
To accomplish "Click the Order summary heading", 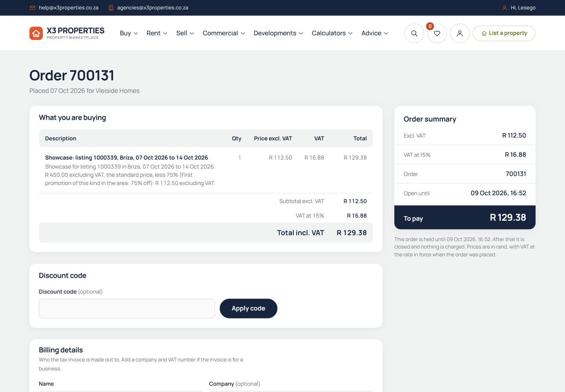I will tap(430, 119).
